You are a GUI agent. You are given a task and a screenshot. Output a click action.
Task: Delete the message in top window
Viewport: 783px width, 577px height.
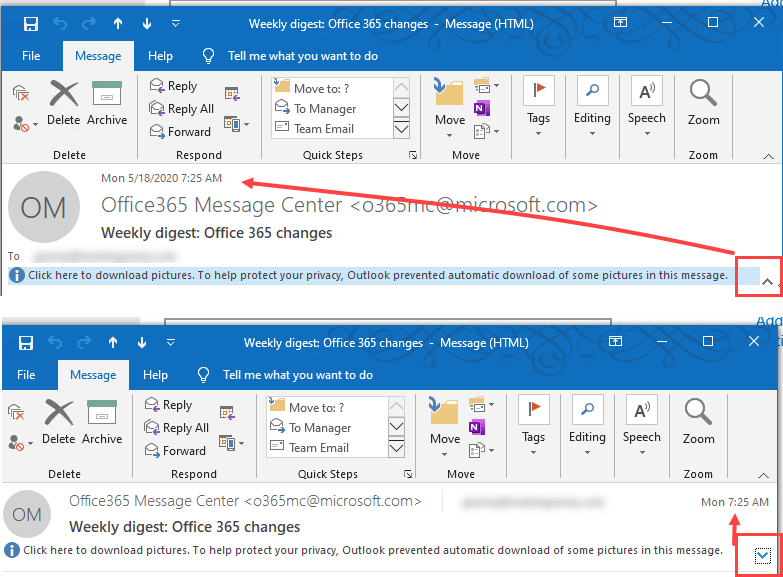[x=64, y=103]
